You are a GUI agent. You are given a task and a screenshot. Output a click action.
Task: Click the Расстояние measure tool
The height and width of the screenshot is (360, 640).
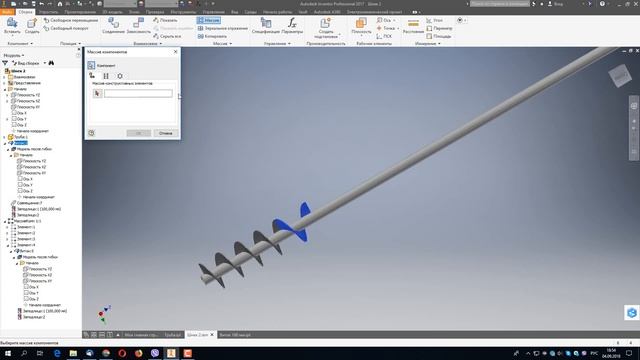(413, 26)
